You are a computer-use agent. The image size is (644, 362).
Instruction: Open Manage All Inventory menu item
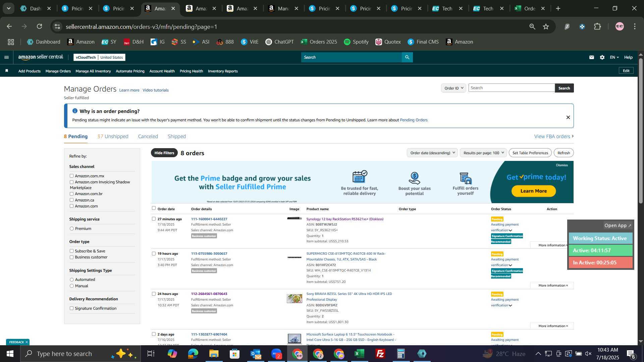pyautogui.click(x=93, y=71)
